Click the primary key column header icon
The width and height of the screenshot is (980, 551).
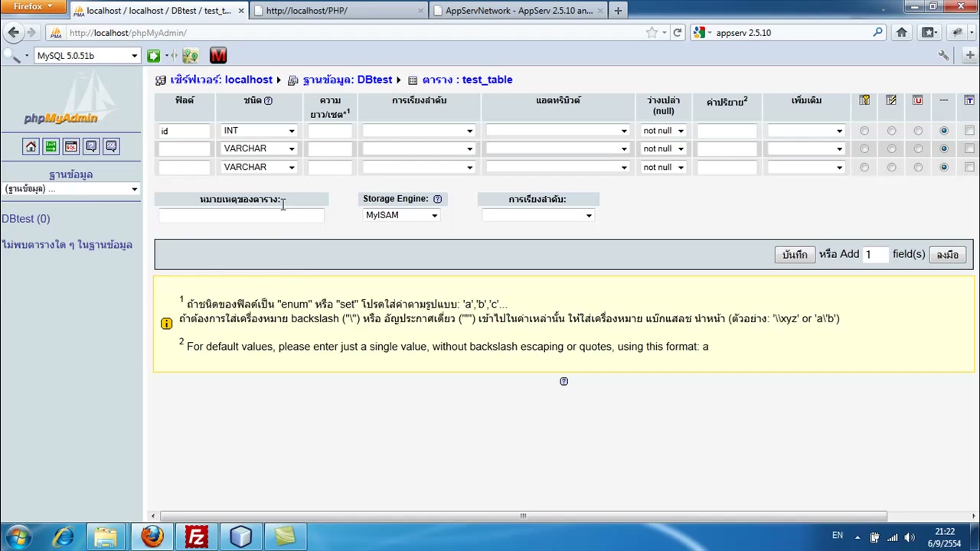(864, 100)
